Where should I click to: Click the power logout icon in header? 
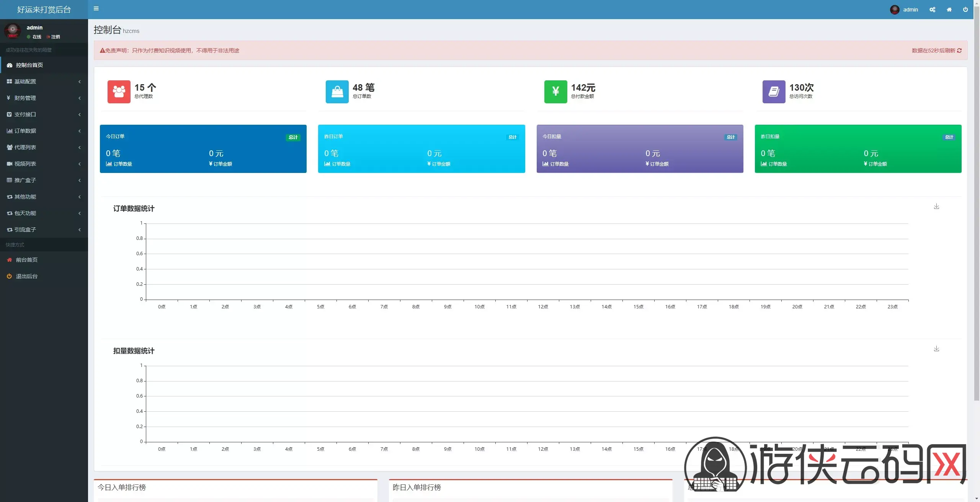965,10
